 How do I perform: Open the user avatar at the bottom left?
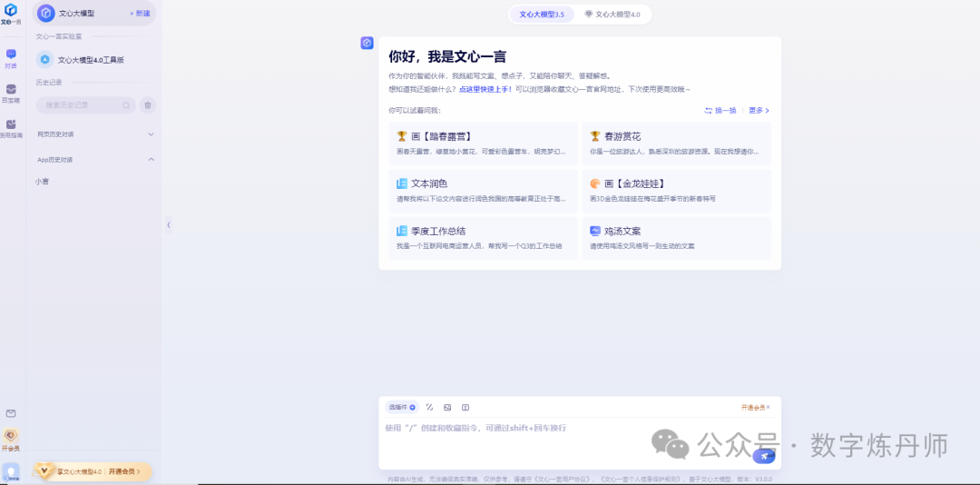11,472
